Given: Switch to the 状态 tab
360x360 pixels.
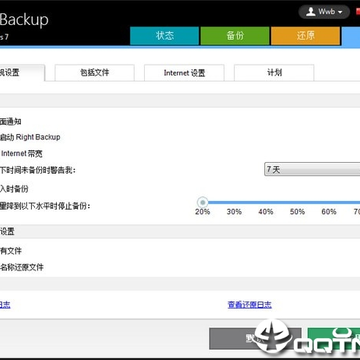Looking at the screenshot, I should coord(164,36).
